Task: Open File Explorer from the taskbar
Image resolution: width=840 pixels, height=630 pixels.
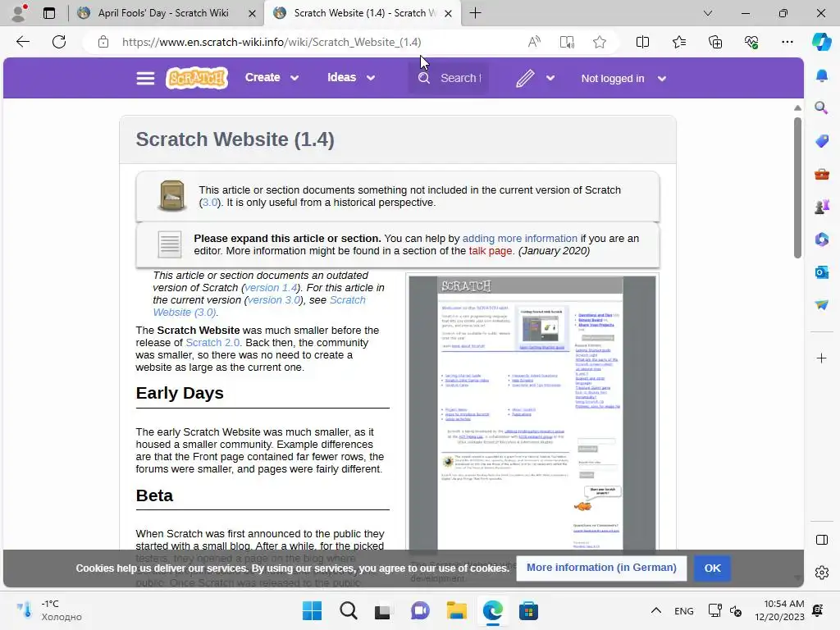Action: pyautogui.click(x=456, y=610)
